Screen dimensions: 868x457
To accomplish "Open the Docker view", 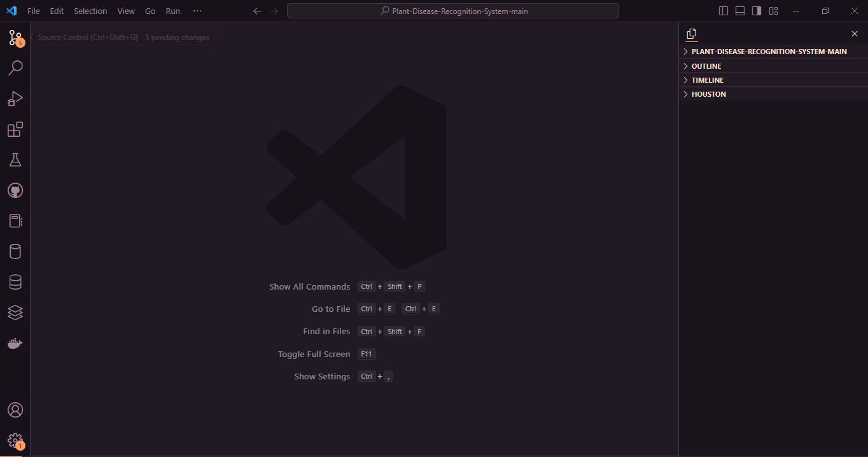I will [15, 343].
